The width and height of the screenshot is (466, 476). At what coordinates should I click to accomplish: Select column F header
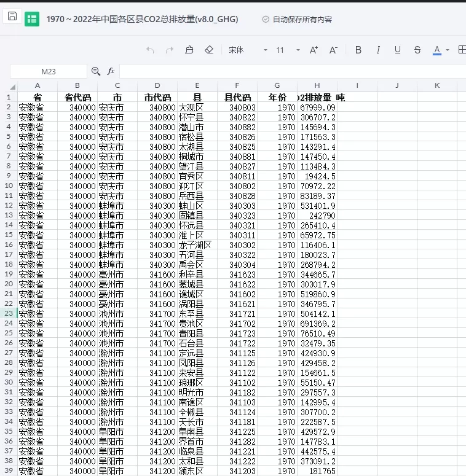(x=237, y=85)
